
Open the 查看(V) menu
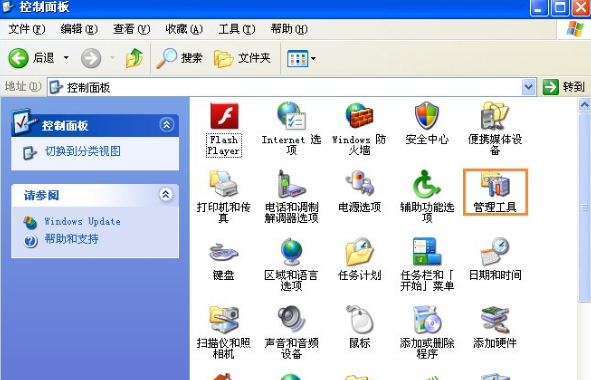click(x=132, y=29)
